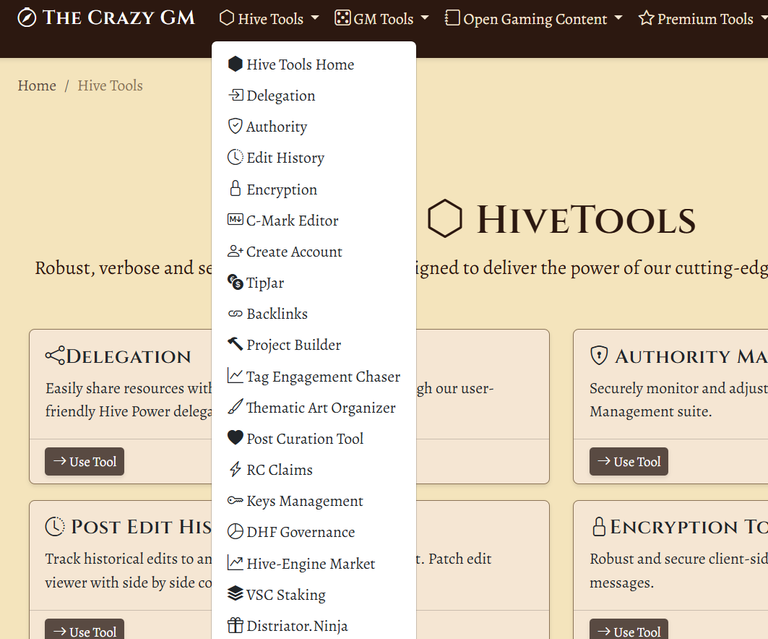Select VSC Staking from the menu

tap(314, 594)
